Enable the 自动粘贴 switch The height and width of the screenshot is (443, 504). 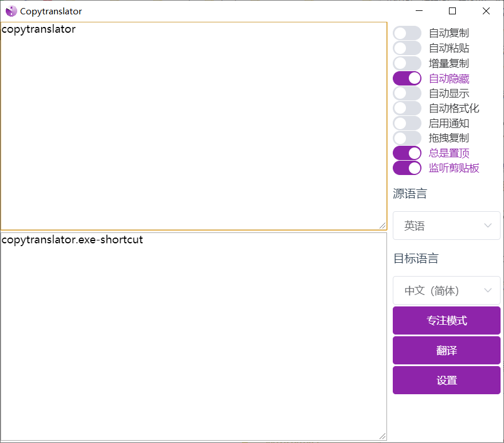pyautogui.click(x=407, y=48)
